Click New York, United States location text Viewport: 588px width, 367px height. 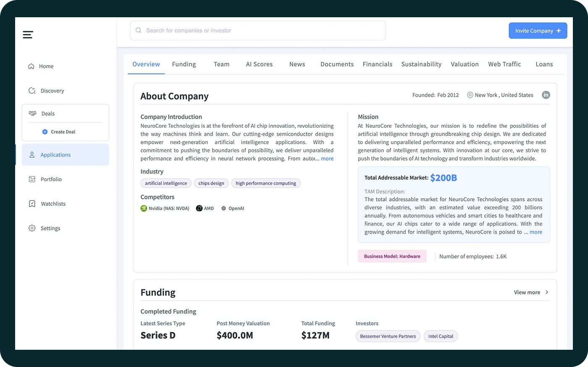(x=504, y=95)
